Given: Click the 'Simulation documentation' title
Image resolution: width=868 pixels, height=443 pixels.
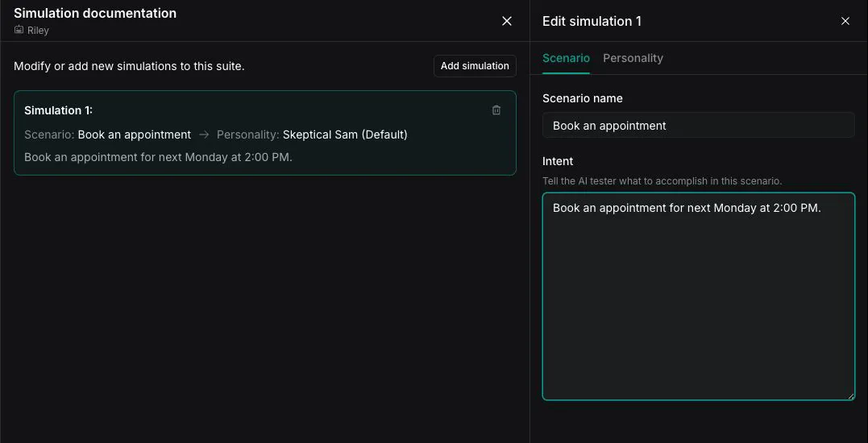Looking at the screenshot, I should point(95,13).
